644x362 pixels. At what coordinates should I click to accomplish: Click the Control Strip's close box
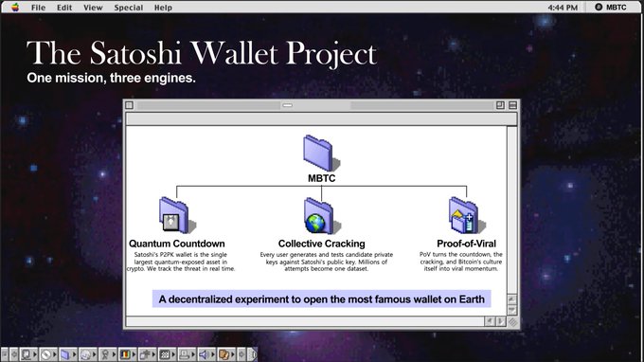tap(5, 354)
